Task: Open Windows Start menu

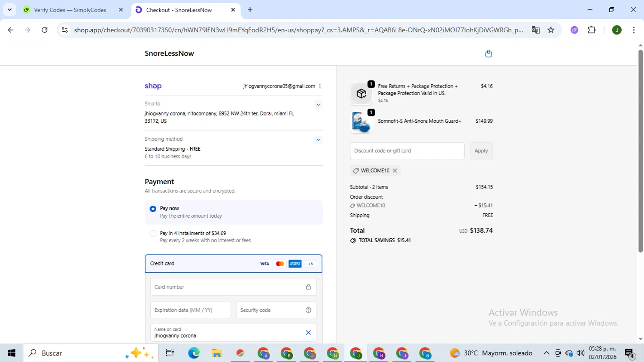Action: (12, 353)
